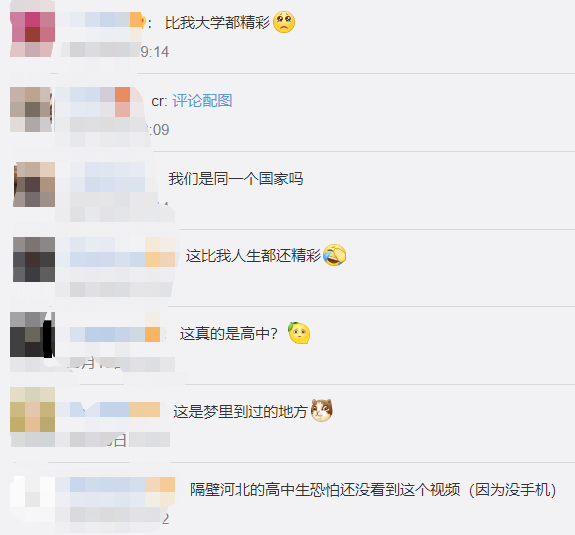Click the crying face emoji
Screen dimensions: 575x535
tap(284, 22)
